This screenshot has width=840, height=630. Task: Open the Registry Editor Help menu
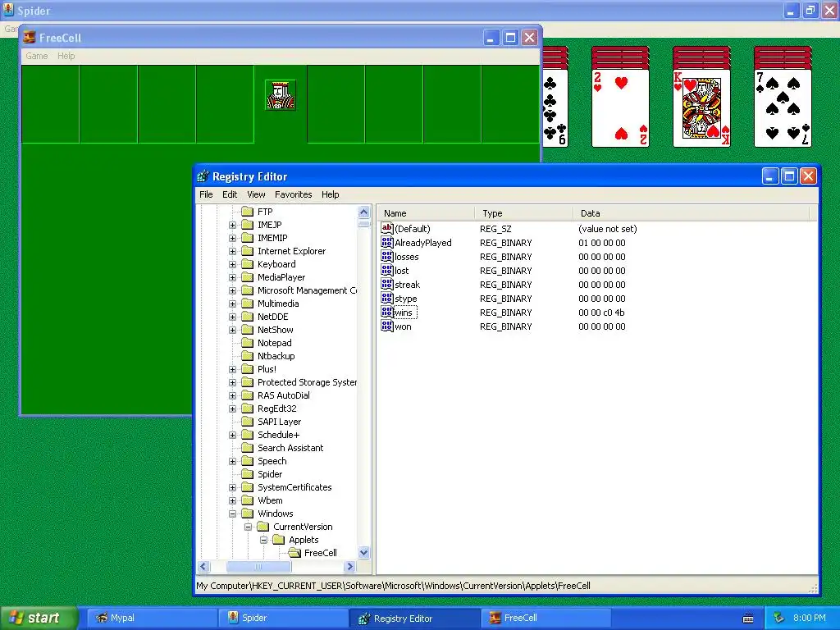point(330,194)
